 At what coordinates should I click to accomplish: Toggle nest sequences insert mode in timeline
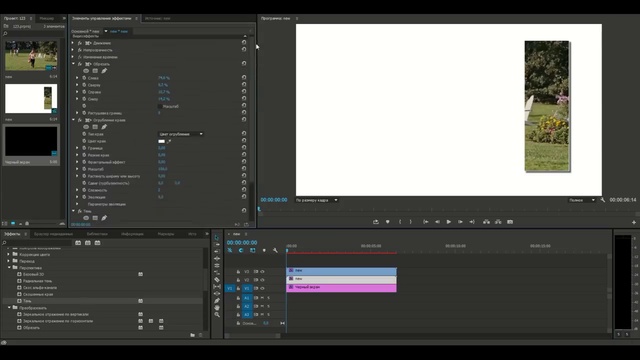(x=230, y=250)
